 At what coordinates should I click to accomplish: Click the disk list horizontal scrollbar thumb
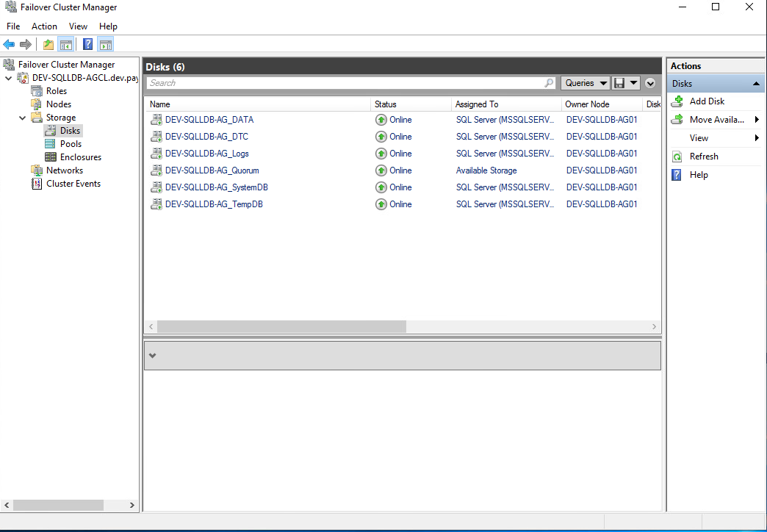pyautogui.click(x=282, y=326)
